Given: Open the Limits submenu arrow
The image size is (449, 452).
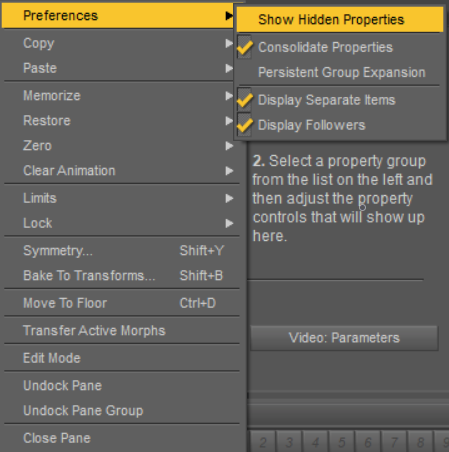Looking at the screenshot, I should (x=229, y=198).
